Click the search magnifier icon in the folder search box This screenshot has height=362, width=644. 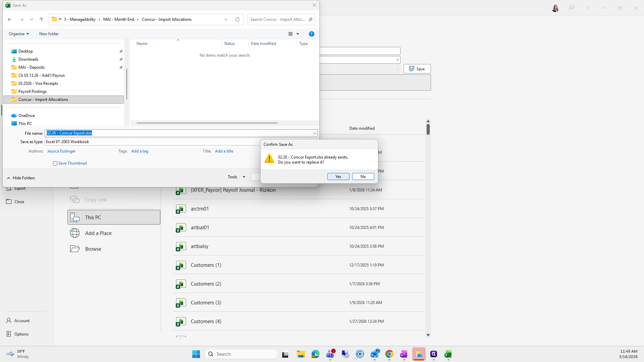pos(310,19)
